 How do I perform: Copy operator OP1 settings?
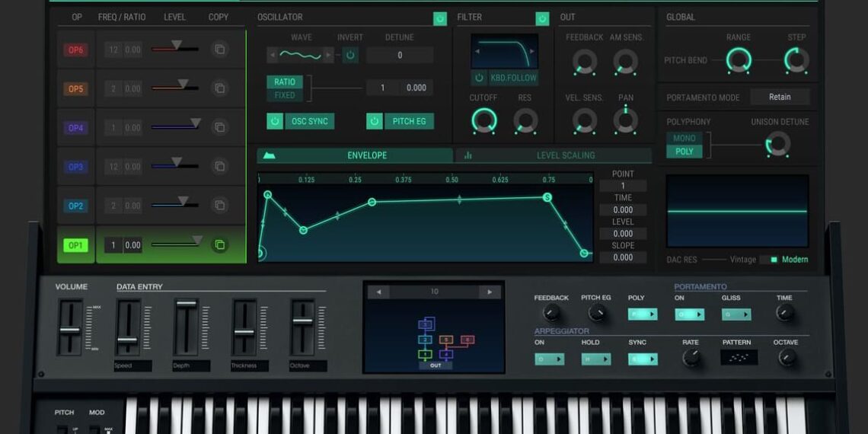220,244
